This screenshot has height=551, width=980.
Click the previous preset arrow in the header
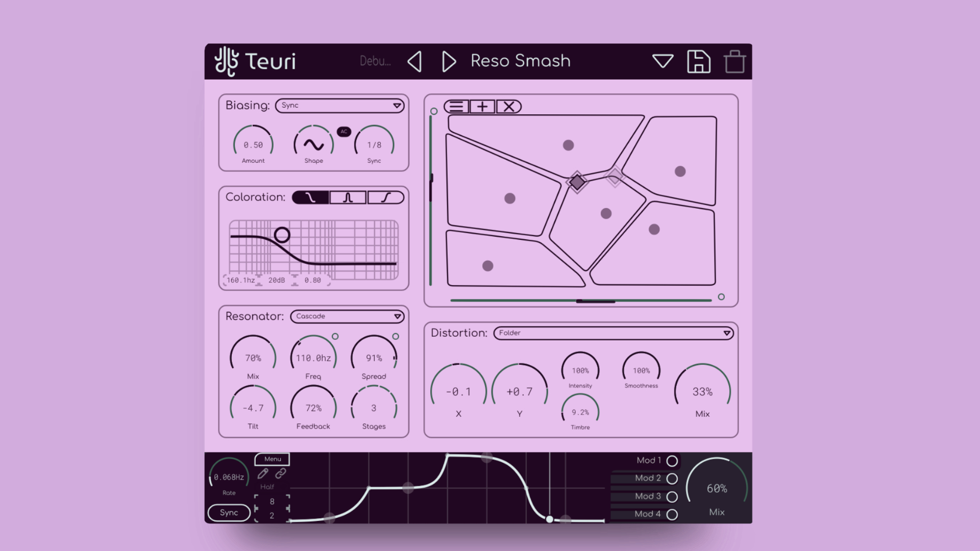click(414, 61)
